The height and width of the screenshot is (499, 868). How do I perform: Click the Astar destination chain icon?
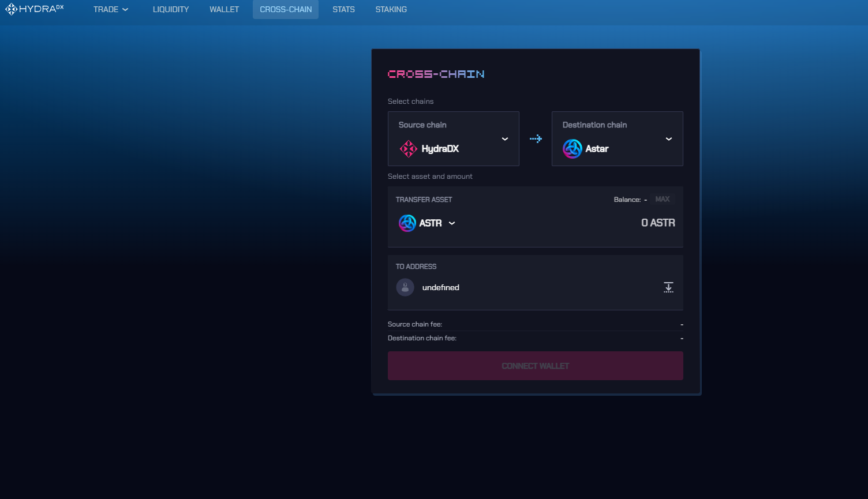572,149
